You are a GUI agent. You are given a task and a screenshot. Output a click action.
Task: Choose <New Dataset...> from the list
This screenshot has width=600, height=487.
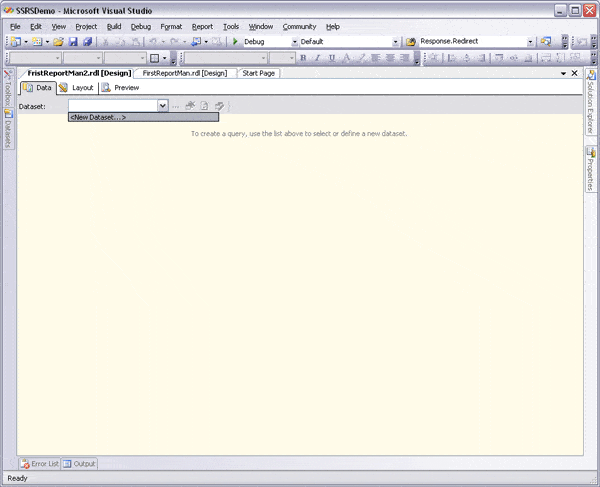pos(143,117)
